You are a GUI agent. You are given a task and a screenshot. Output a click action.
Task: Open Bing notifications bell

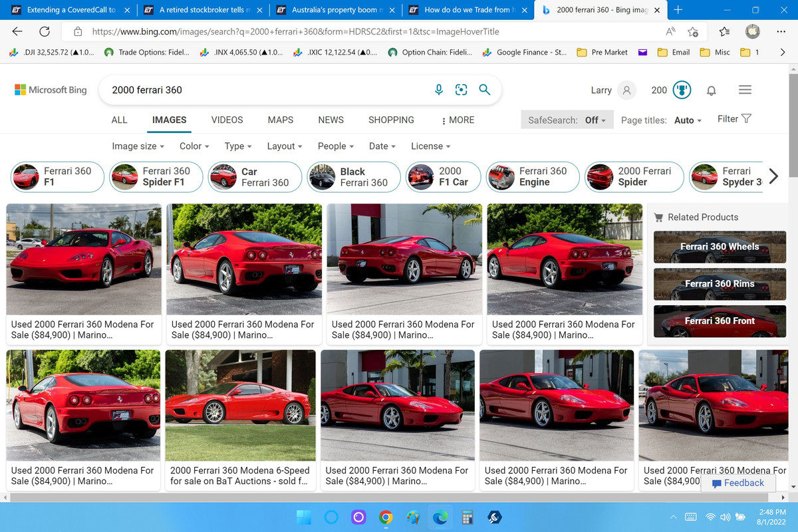tap(712, 90)
